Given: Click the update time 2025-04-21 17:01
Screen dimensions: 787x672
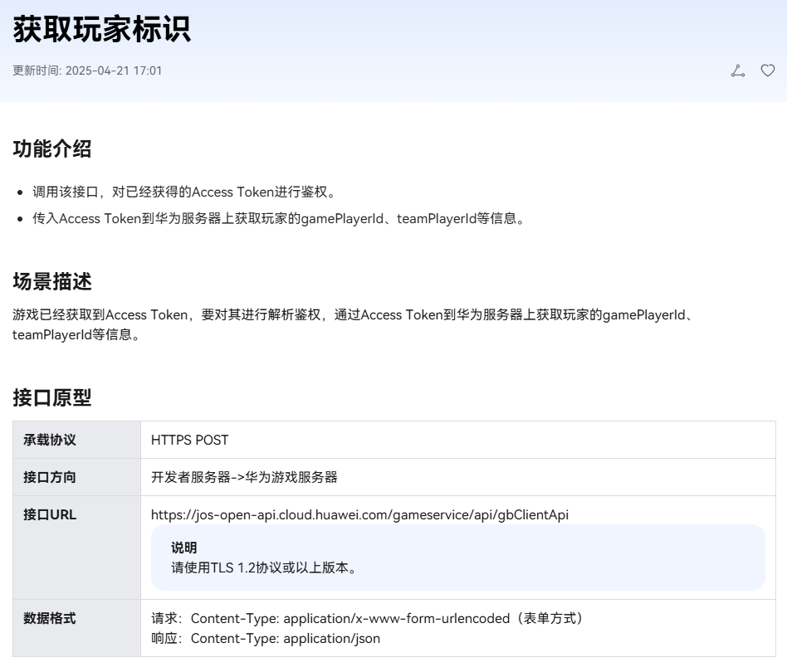Looking at the screenshot, I should tap(86, 71).
